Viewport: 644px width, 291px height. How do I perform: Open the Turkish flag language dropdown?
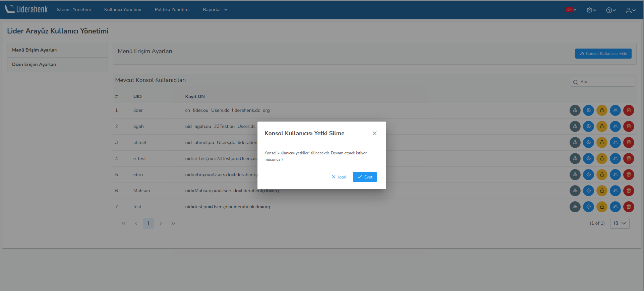(x=571, y=10)
